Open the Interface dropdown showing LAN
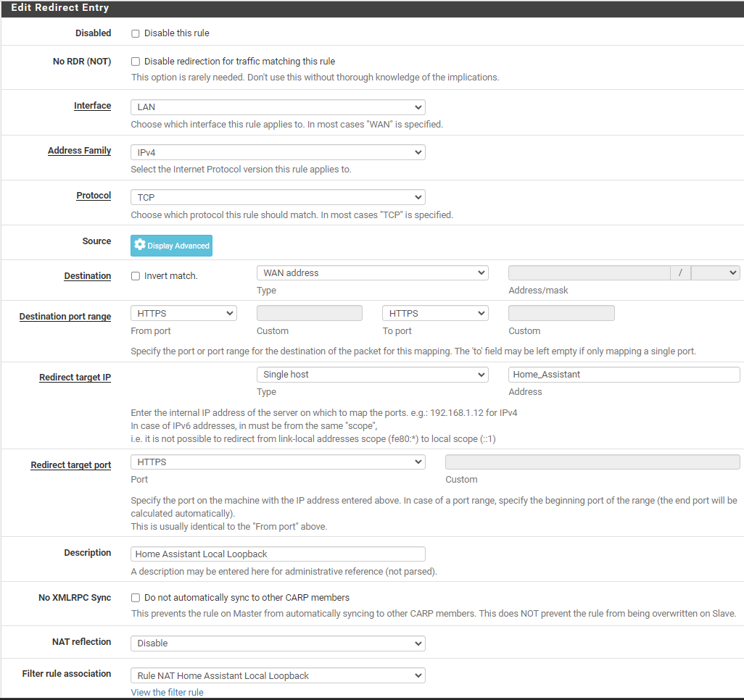This screenshot has height=700, width=744. tap(278, 107)
